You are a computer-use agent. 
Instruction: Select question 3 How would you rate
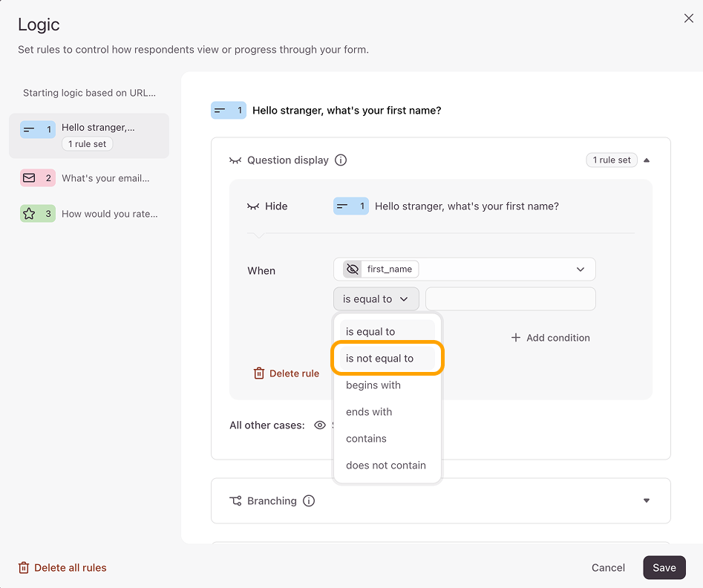(x=89, y=214)
